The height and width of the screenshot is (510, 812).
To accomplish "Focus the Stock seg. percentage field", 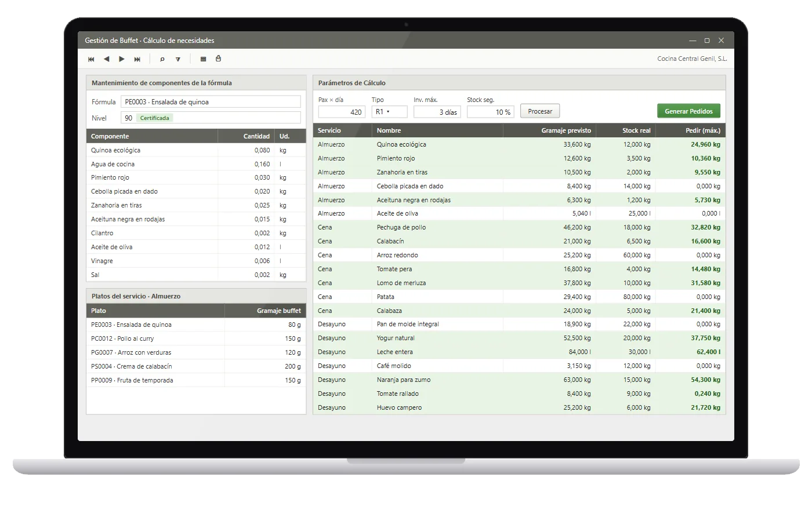I will tap(490, 112).
